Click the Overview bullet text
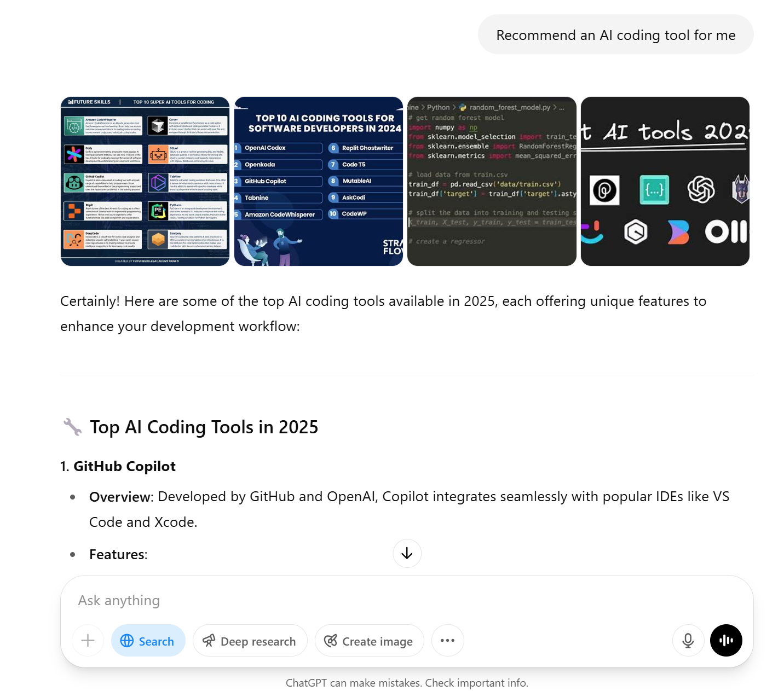784x691 pixels. point(409,509)
